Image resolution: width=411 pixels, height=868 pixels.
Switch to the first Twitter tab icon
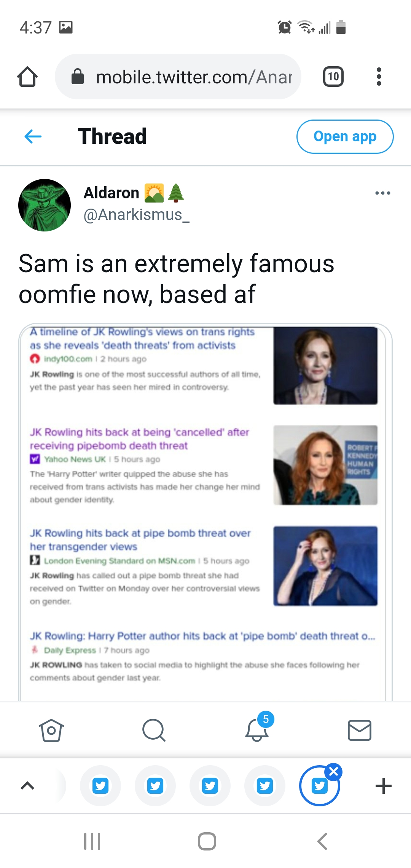[100, 786]
